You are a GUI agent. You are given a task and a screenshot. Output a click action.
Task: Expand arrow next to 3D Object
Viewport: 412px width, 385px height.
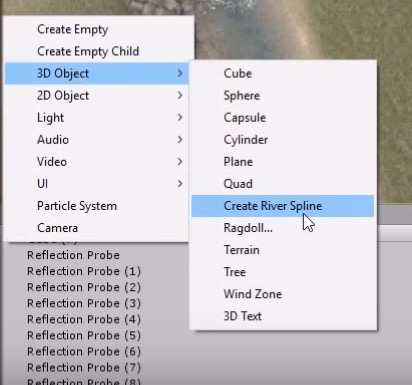click(180, 73)
